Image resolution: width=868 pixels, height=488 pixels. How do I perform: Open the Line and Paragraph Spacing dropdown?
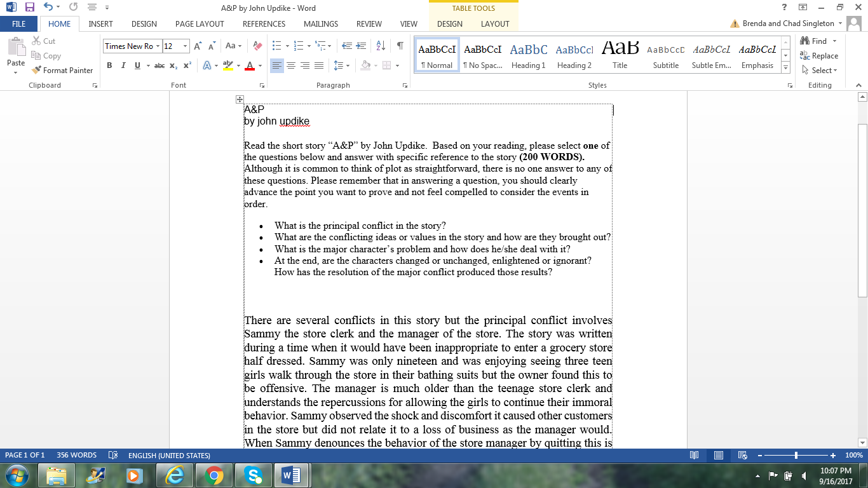tap(341, 65)
